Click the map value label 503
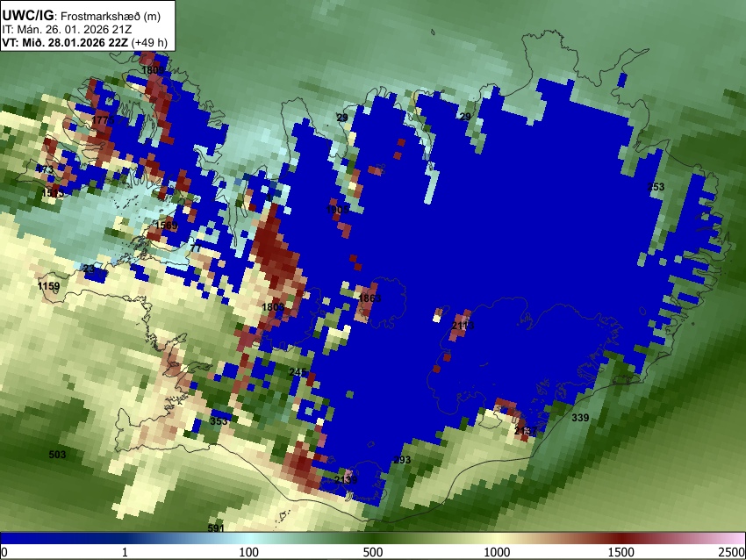 point(57,455)
